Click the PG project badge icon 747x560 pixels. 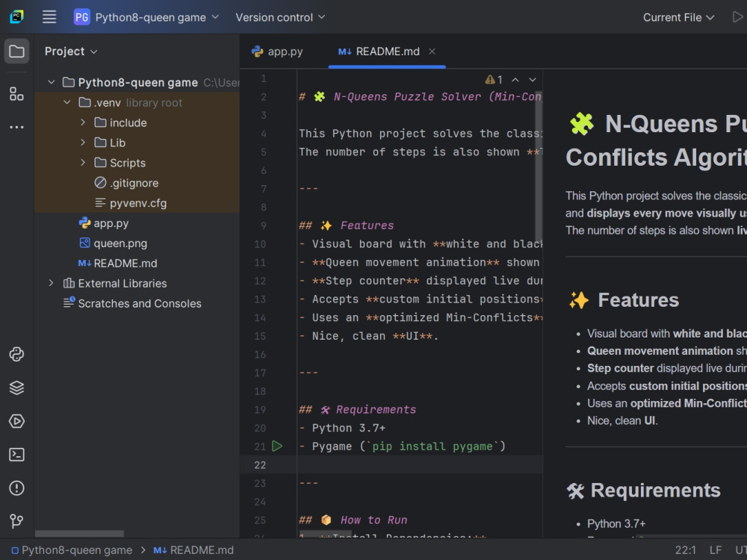[x=81, y=18]
